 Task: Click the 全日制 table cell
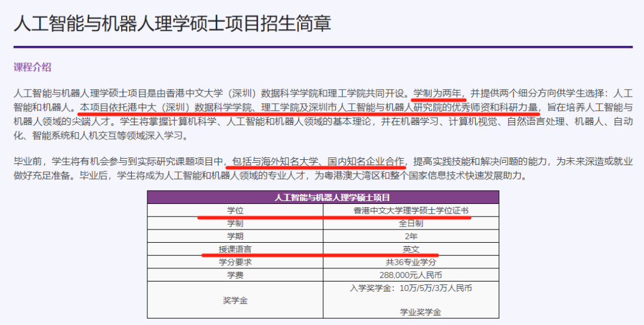pos(411,224)
